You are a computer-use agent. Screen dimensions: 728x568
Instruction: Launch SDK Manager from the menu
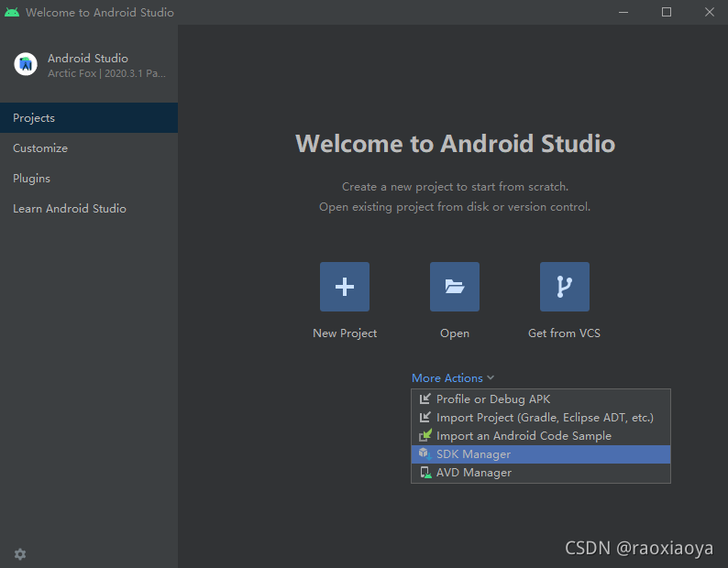tap(541, 454)
